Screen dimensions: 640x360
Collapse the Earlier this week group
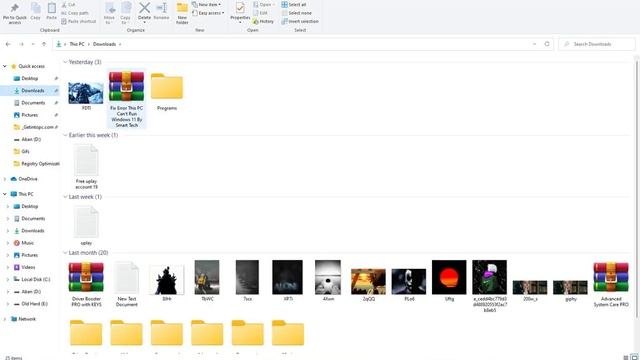pyautogui.click(x=65, y=135)
